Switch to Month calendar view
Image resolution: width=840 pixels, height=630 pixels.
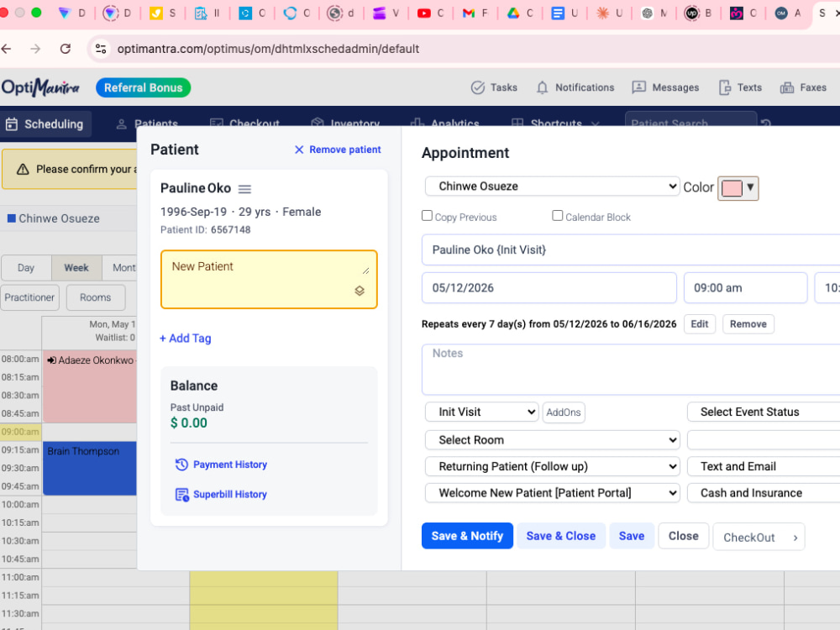click(119, 268)
